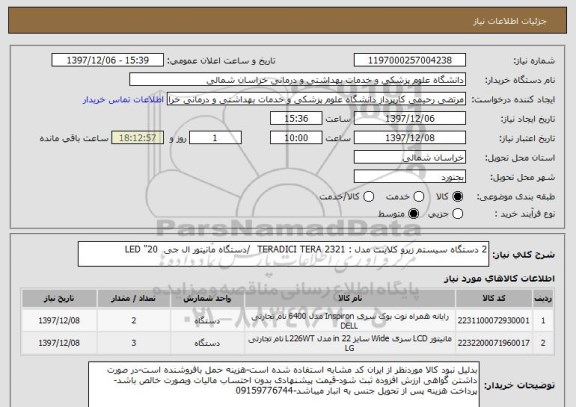
Task: Click the remaining days field showing 1
Action: coord(215,138)
